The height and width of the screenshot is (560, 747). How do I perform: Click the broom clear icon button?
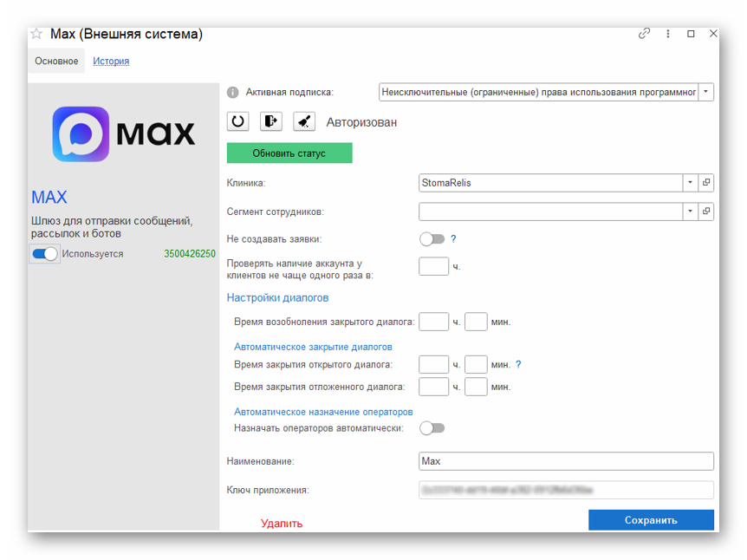click(304, 121)
